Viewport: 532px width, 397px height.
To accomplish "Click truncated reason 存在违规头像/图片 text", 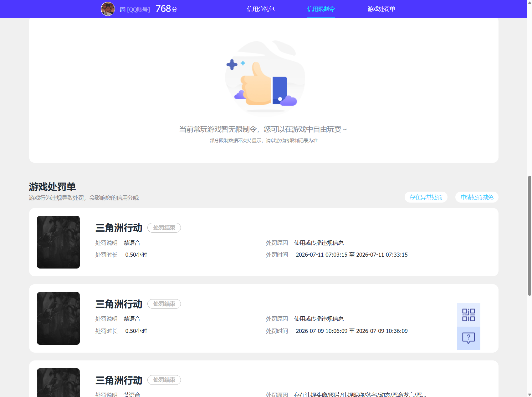I will [x=360, y=394].
